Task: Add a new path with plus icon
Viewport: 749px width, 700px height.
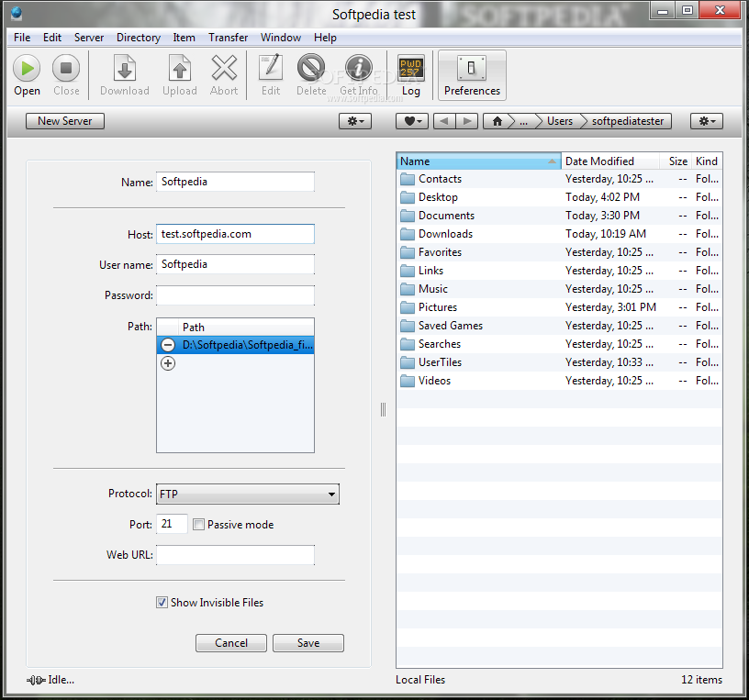Action: point(168,363)
